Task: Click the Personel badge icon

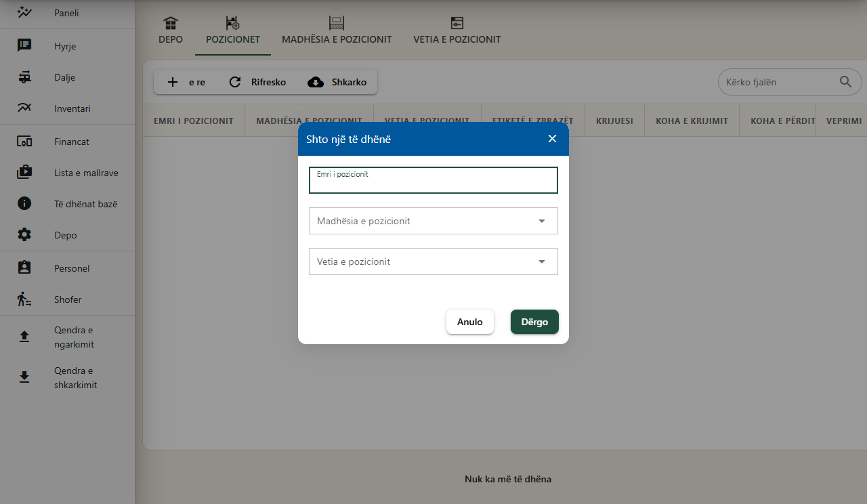Action: [24, 268]
